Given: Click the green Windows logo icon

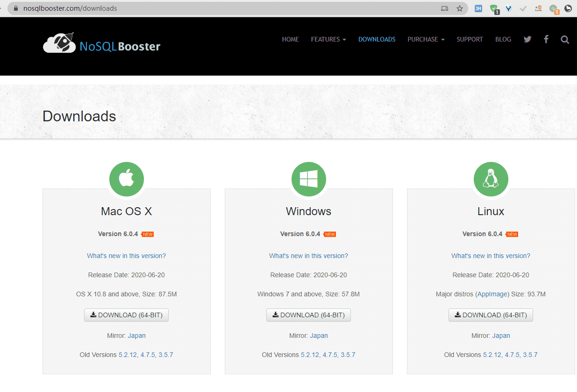Looking at the screenshot, I should 309,179.
